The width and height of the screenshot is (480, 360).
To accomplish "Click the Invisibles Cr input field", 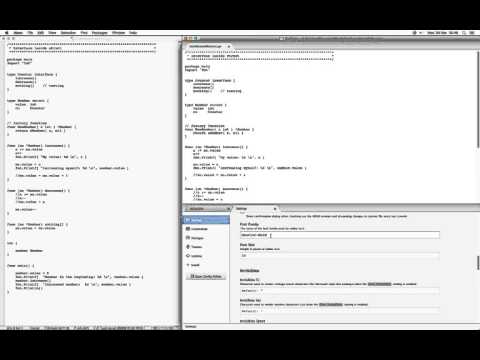I will pos(339,291).
